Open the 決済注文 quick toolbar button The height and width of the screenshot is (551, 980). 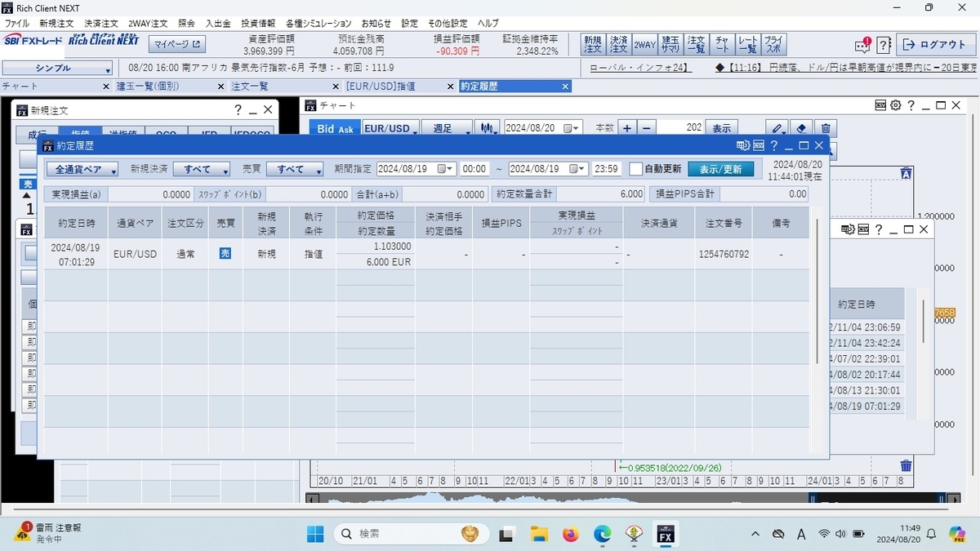click(x=618, y=44)
